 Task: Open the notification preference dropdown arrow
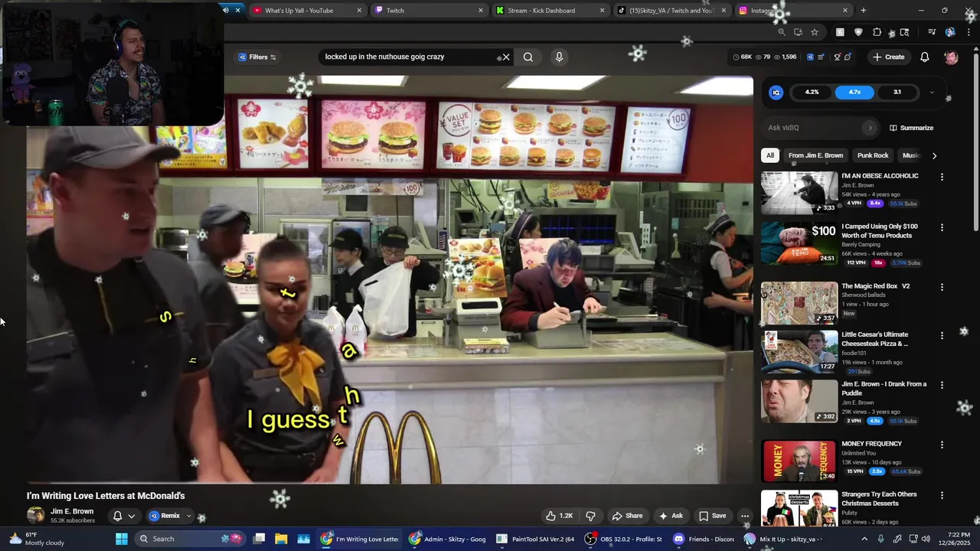point(132,516)
